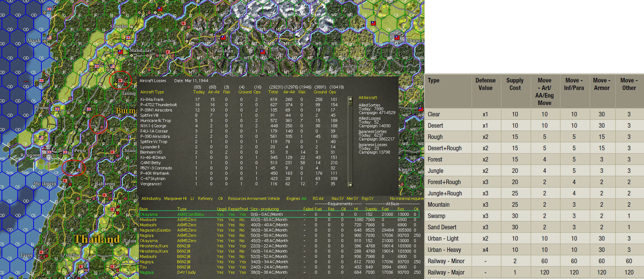Switch to the Manpower industry tab
The image size is (644, 279).
(174, 198)
